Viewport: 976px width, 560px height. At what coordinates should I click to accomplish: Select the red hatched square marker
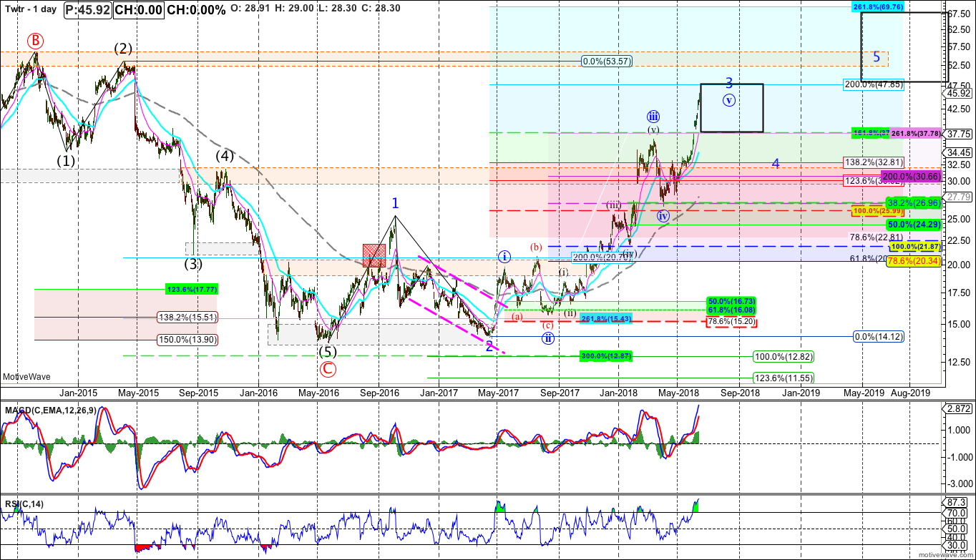point(375,255)
